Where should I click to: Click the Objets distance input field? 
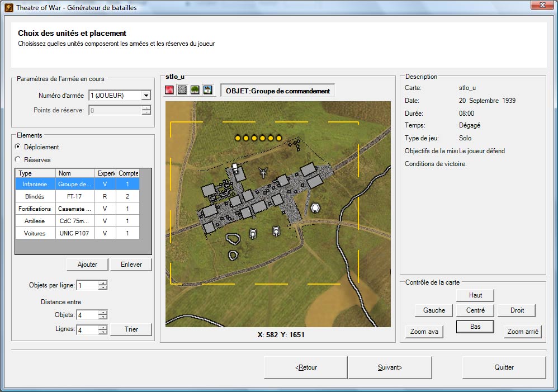pyautogui.click(x=87, y=315)
